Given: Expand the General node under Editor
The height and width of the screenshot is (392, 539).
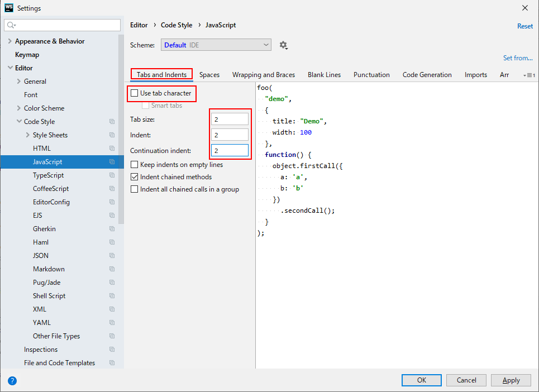Looking at the screenshot, I should [19, 82].
